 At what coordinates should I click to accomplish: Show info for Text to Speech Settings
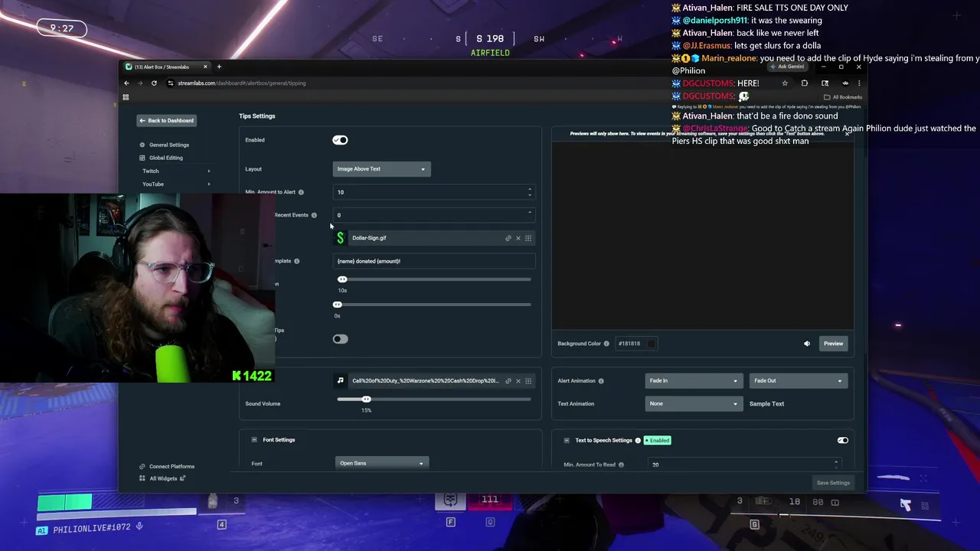coord(638,441)
